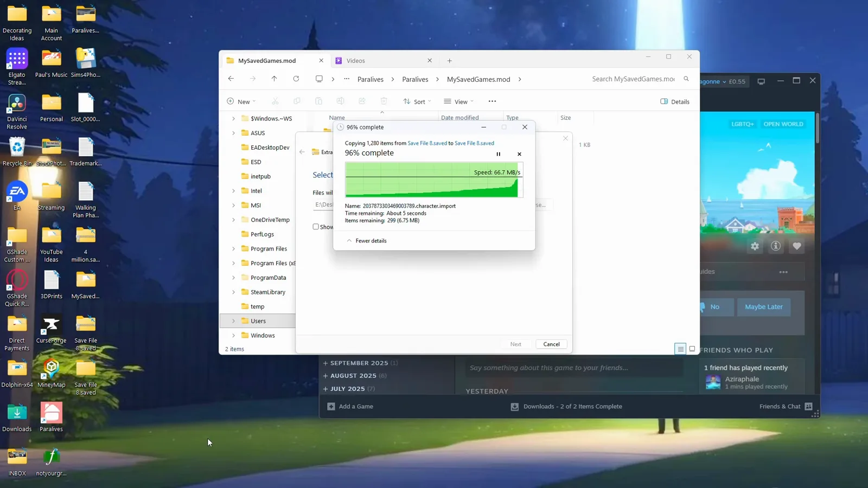The width and height of the screenshot is (868, 488).
Task: Click Add a Game in Steam
Action: click(x=350, y=407)
